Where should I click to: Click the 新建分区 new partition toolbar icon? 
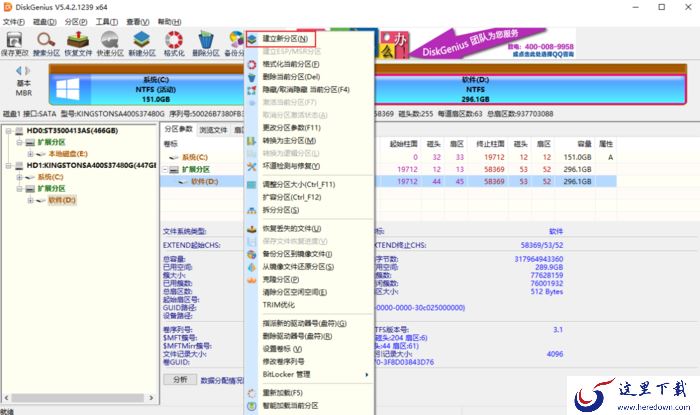[x=142, y=44]
